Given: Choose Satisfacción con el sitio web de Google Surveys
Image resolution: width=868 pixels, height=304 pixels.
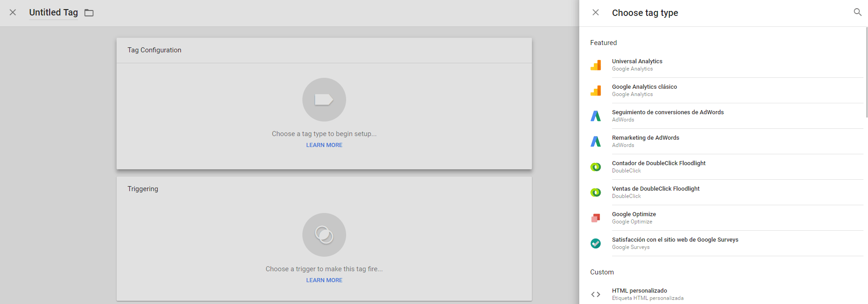Looking at the screenshot, I should pyautogui.click(x=727, y=243).
